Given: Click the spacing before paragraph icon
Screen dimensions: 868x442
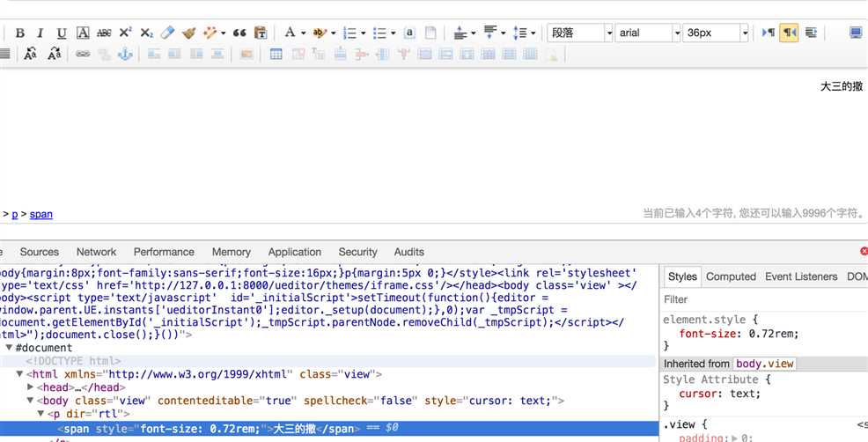Looking at the screenshot, I should pyautogui.click(x=460, y=33).
